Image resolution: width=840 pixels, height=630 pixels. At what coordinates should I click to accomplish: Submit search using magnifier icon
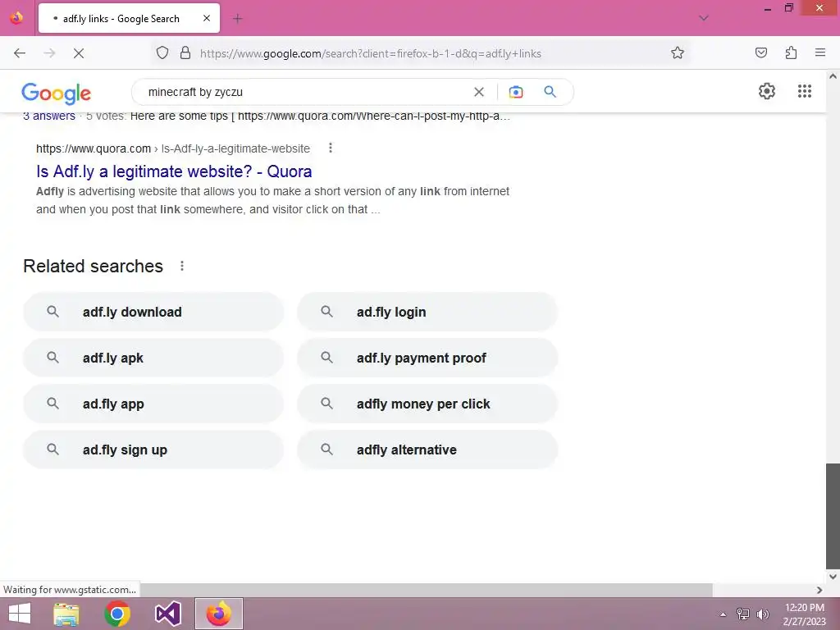click(550, 92)
